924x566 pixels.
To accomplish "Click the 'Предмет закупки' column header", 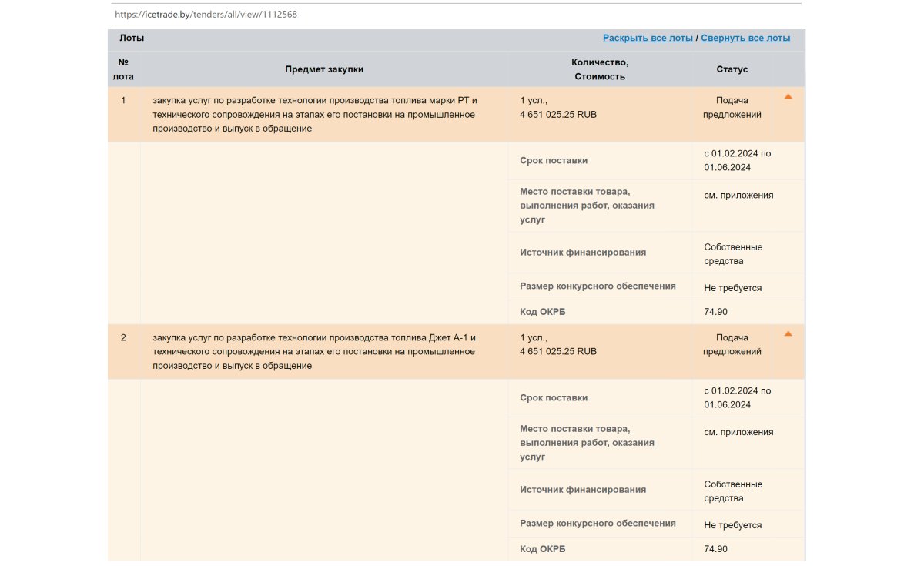I will coord(324,69).
